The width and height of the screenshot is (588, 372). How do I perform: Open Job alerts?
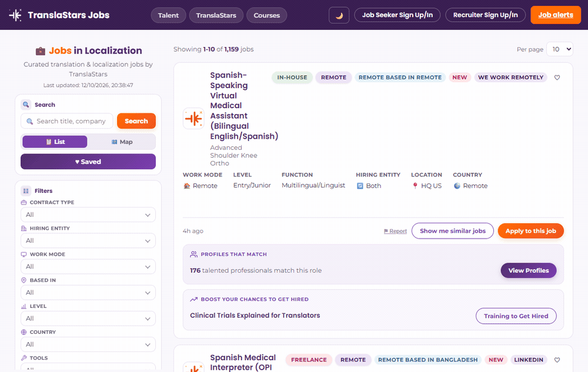click(556, 15)
